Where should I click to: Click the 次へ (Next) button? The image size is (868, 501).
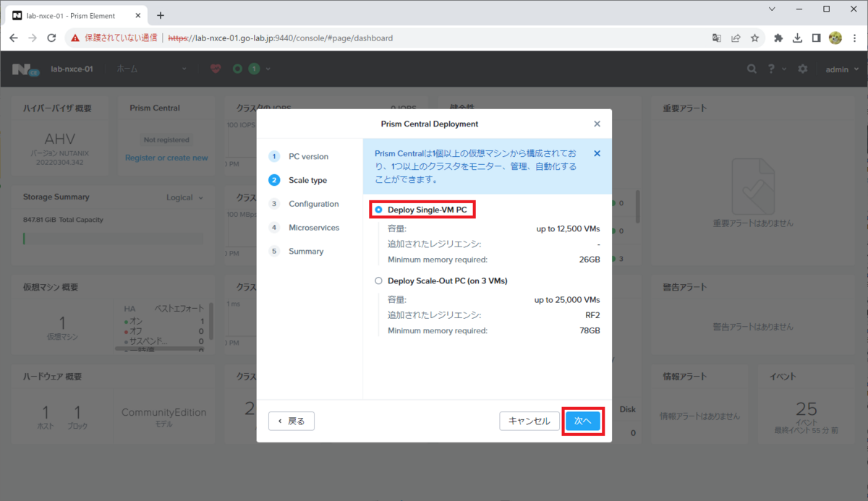pyautogui.click(x=583, y=421)
